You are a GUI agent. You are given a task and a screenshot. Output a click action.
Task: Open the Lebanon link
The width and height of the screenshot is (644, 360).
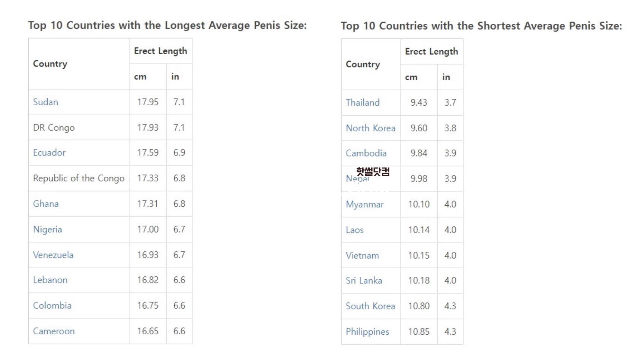pyautogui.click(x=50, y=280)
